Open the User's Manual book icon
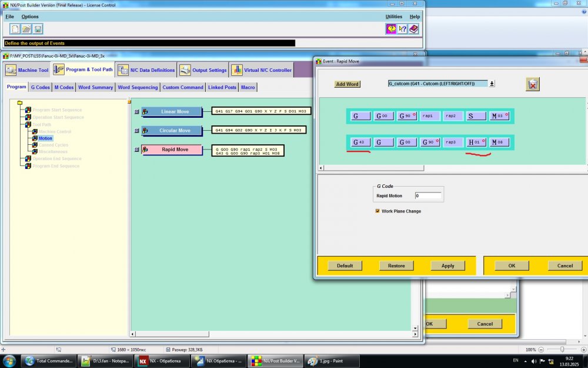The height and width of the screenshot is (368, 588). coord(413,29)
